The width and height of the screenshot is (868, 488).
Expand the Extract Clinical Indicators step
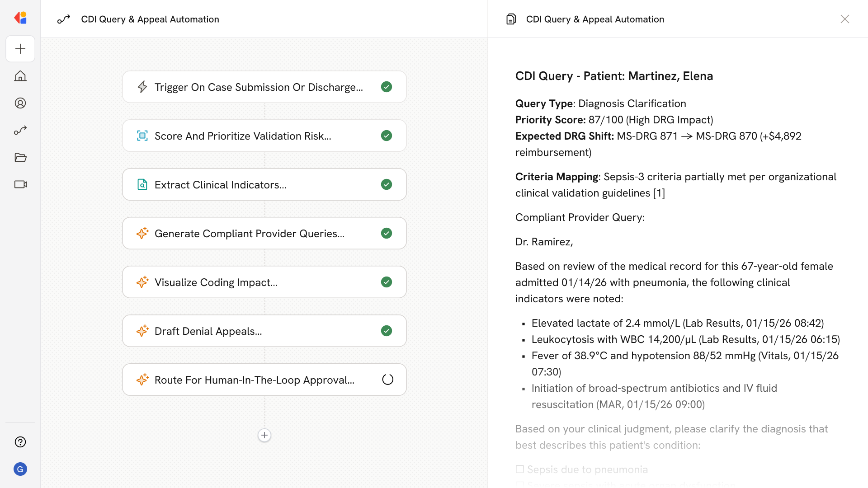[x=221, y=185]
